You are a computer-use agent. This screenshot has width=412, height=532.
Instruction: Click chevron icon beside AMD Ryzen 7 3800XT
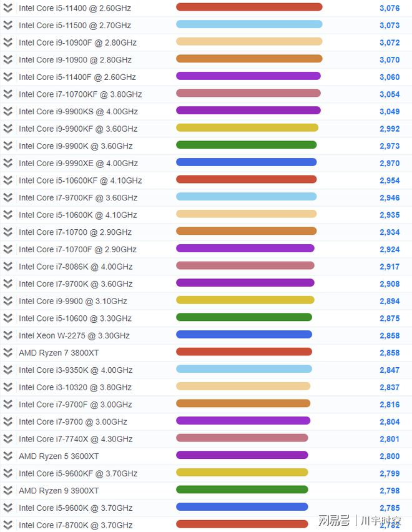(x=7, y=353)
